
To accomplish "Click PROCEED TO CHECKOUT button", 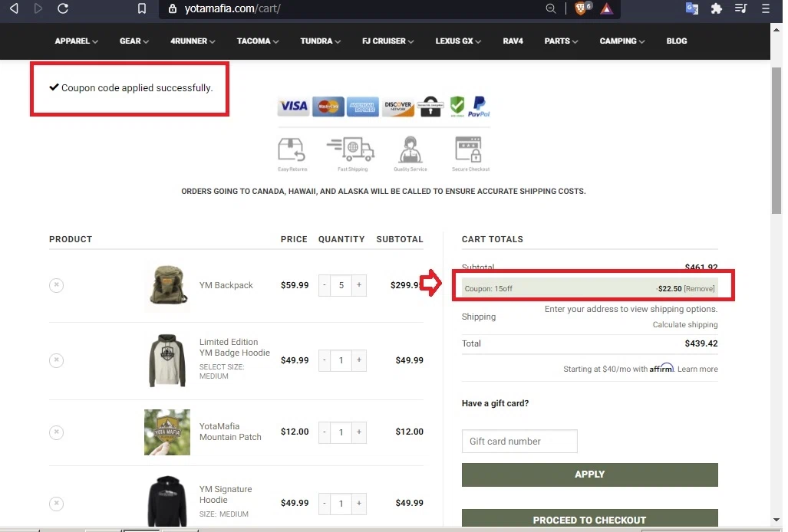I will click(589, 519).
